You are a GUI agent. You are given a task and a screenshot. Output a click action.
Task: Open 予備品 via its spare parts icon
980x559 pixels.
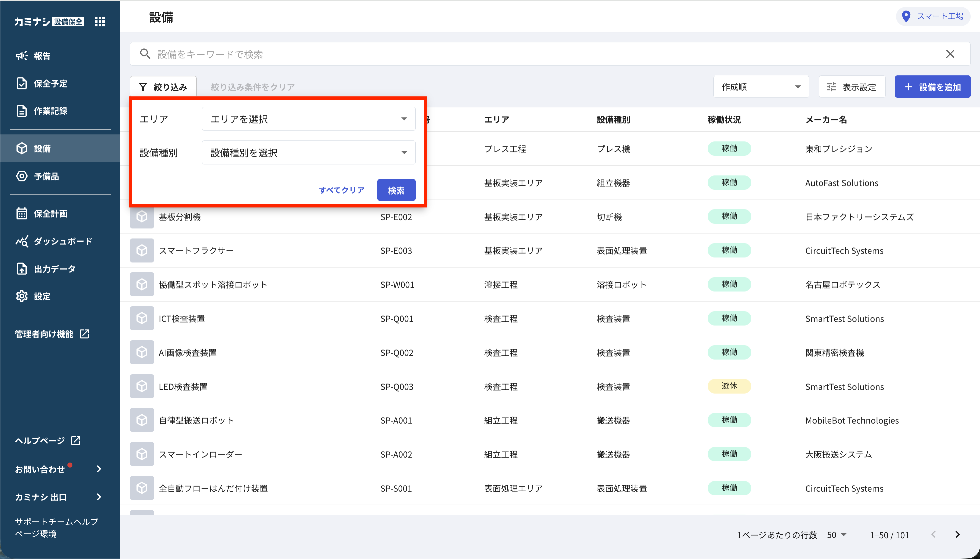pyautogui.click(x=22, y=176)
